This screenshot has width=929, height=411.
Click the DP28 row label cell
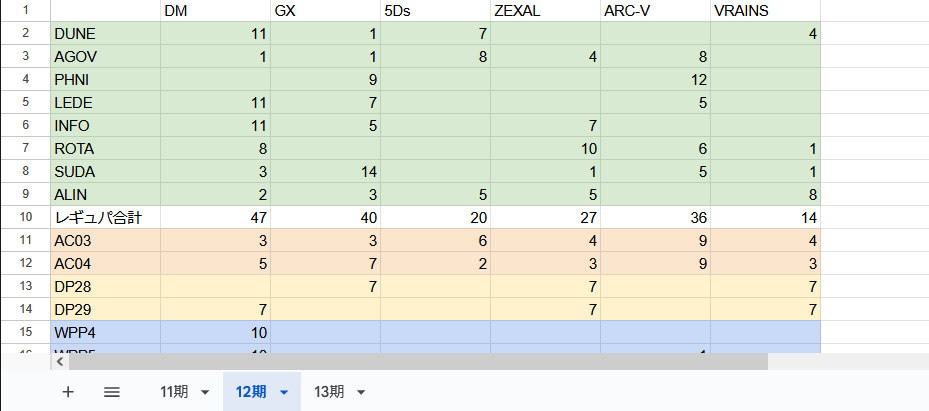tap(105, 286)
